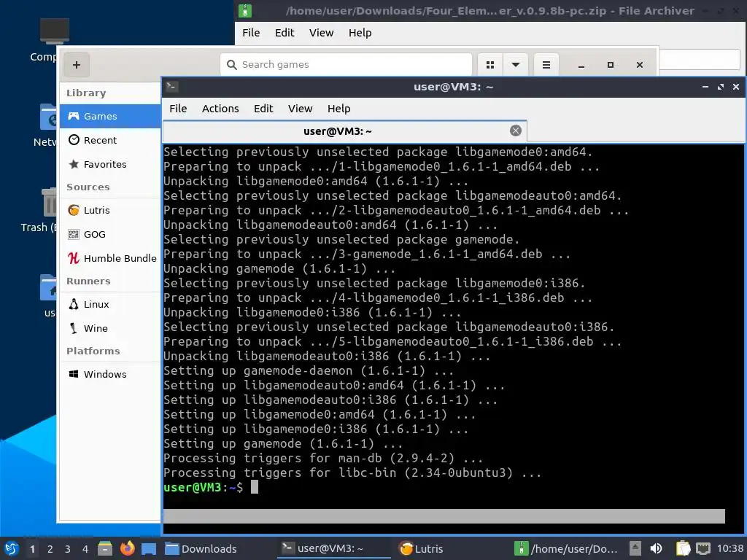Close the user@VM3 terminal tab
This screenshot has width=747, height=560.
pyautogui.click(x=516, y=131)
